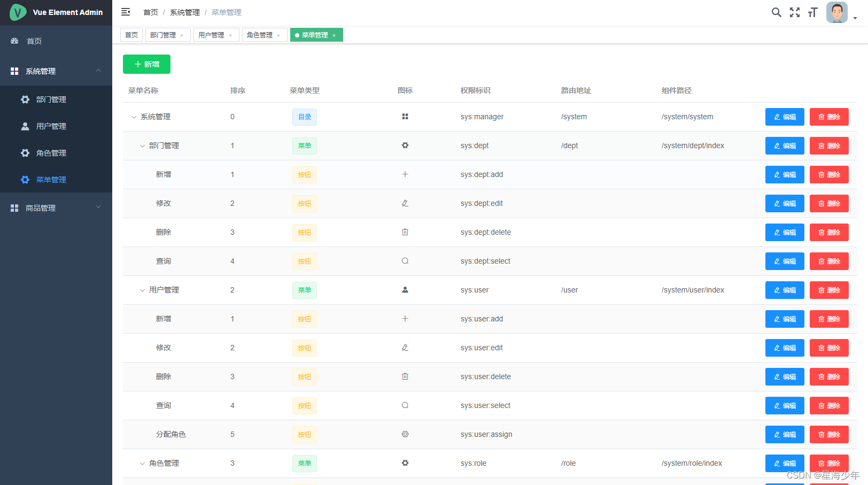
Task: Edit the sys:role row
Action: pyautogui.click(x=785, y=463)
